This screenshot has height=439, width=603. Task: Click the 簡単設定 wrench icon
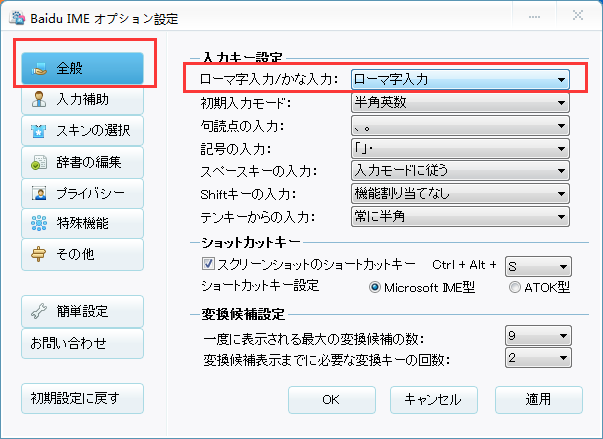(40, 311)
